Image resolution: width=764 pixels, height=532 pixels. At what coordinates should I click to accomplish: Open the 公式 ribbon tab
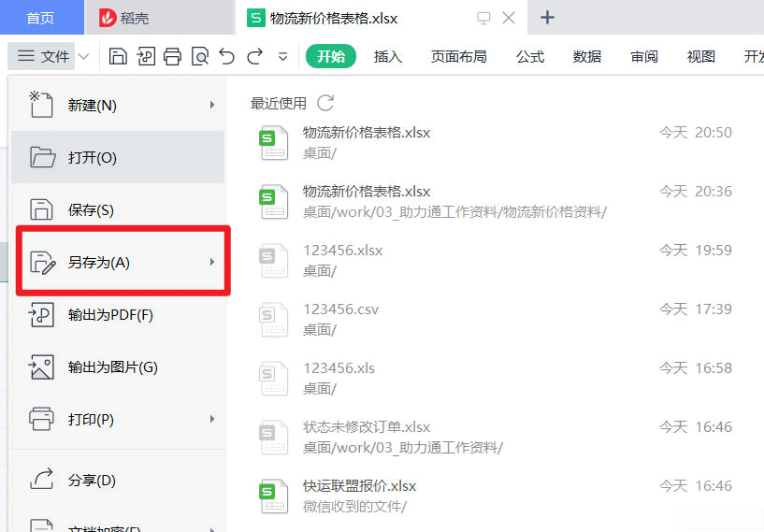[530, 56]
